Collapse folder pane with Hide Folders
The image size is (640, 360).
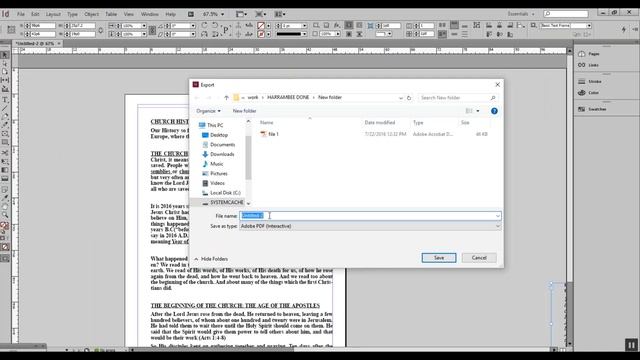tap(211, 259)
